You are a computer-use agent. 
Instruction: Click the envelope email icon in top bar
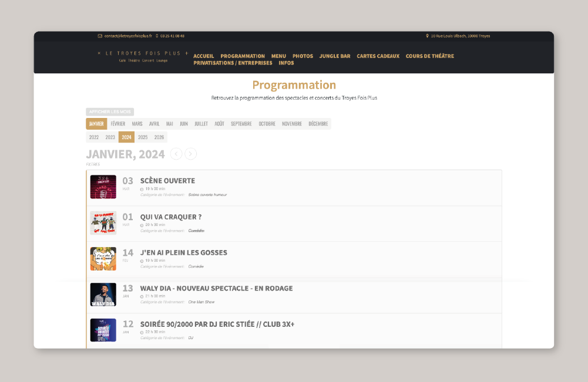tap(100, 36)
